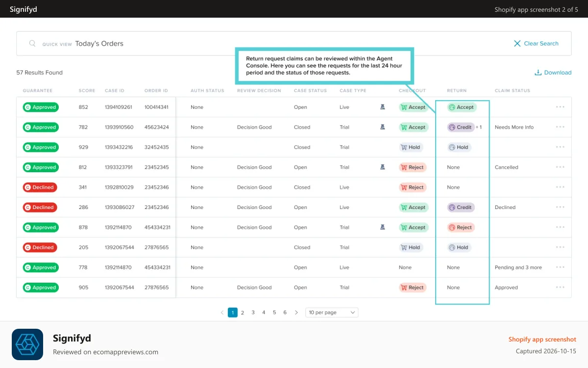
Task: Click Approved guarantee badge in score 905 row
Action: click(41, 288)
